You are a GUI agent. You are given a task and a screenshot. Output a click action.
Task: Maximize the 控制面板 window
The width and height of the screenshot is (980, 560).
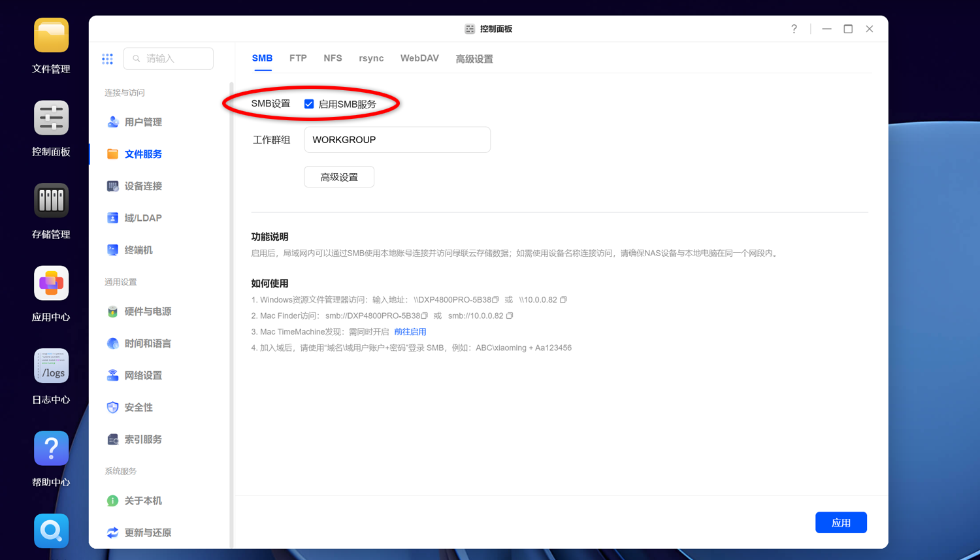(x=848, y=29)
